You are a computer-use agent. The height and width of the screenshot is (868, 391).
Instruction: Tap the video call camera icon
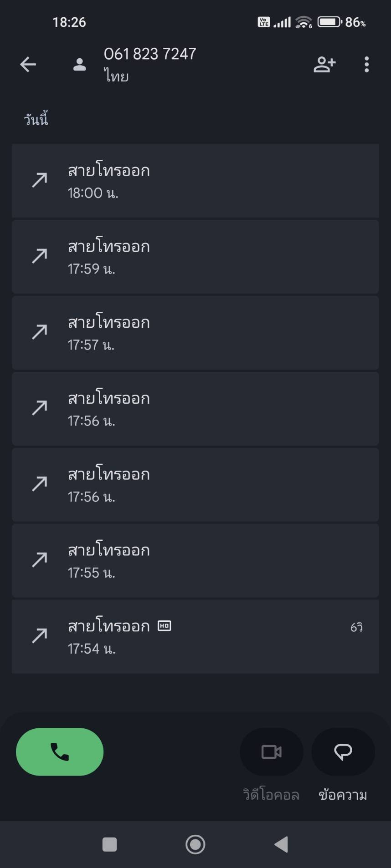click(271, 752)
